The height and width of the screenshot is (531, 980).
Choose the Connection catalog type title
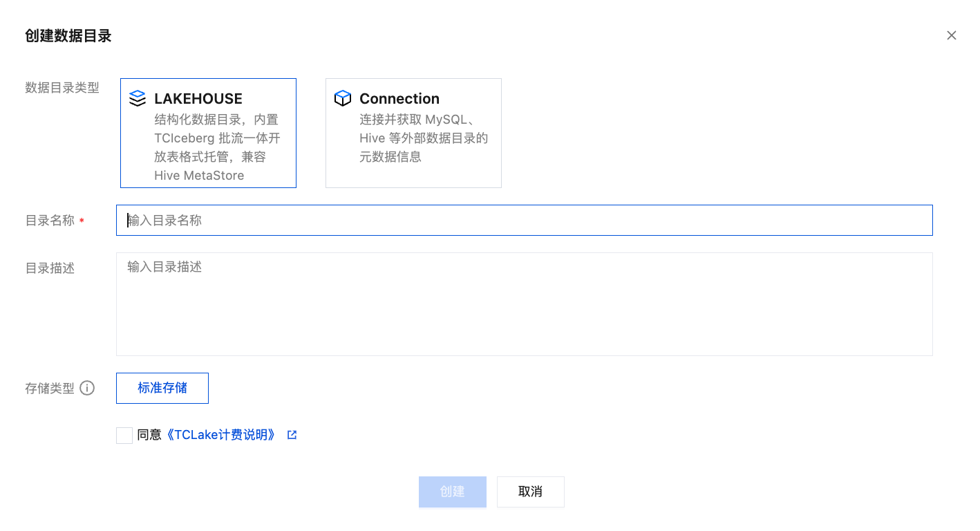point(399,99)
